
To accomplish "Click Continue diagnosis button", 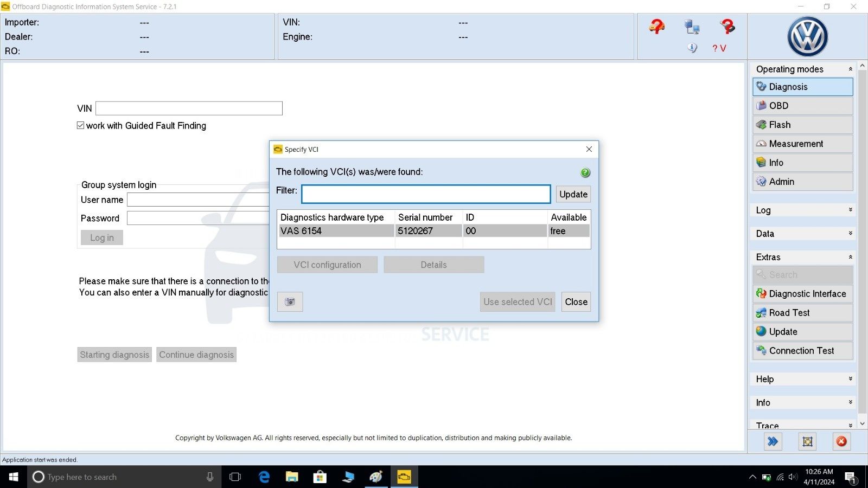I will pyautogui.click(x=196, y=355).
